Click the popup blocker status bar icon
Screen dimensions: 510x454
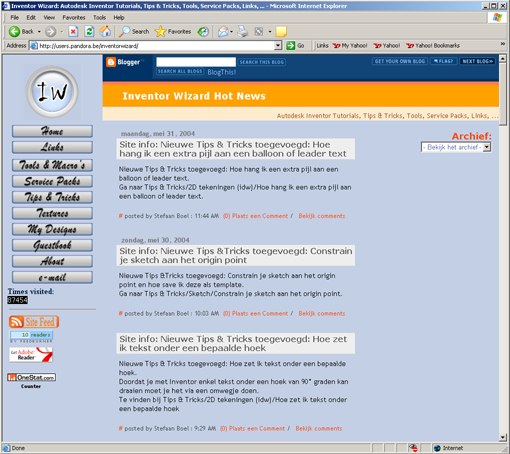(x=413, y=448)
